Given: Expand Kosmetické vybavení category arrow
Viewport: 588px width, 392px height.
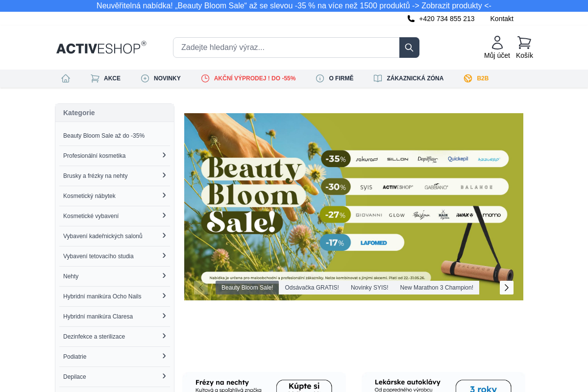Looking at the screenshot, I should (x=164, y=216).
